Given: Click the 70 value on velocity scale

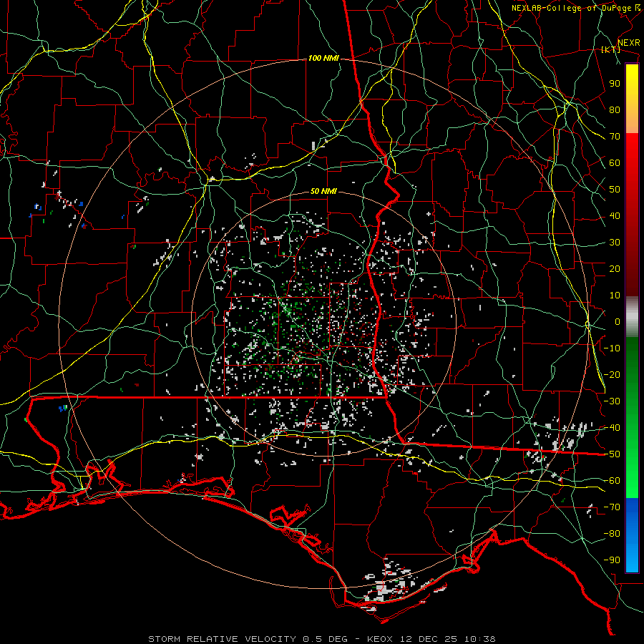Looking at the screenshot, I should [615, 137].
